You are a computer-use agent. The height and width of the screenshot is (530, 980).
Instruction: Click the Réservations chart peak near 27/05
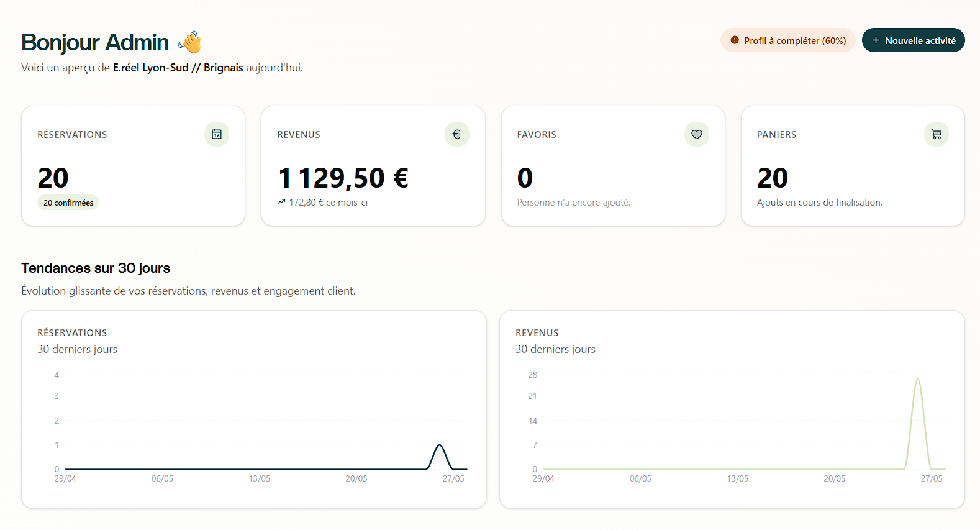(x=440, y=445)
